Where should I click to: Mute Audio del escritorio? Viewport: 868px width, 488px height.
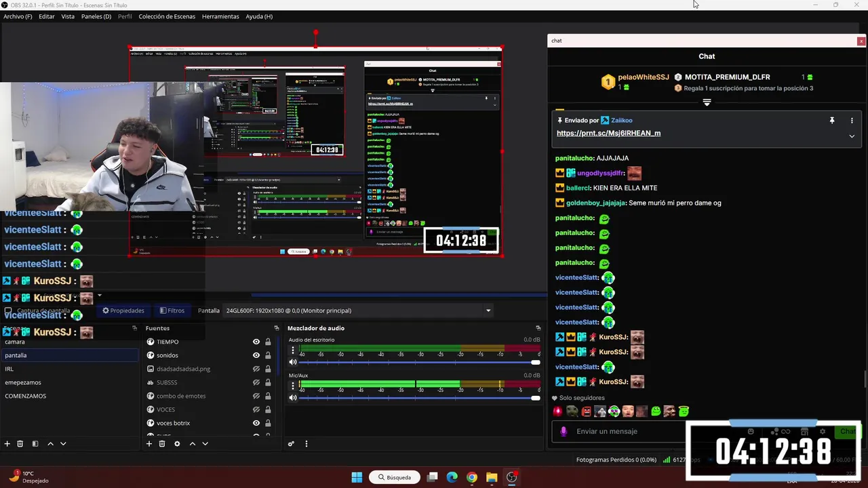pyautogui.click(x=293, y=362)
